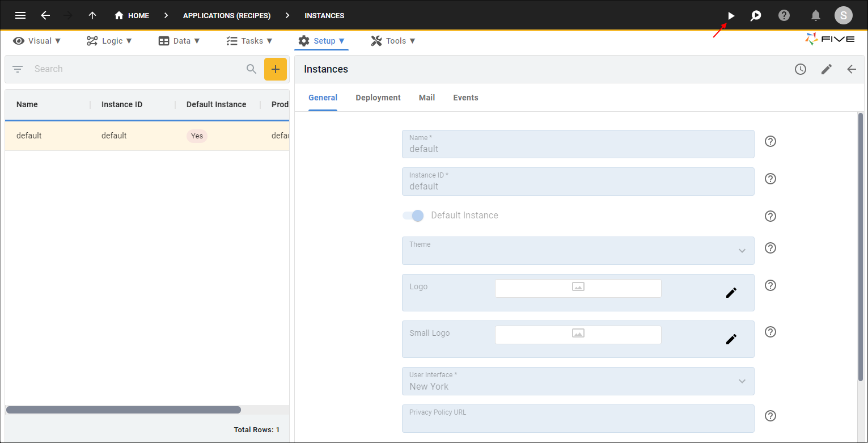Viewport: 868px width, 443px height.
Task: Open the Tools menu
Action: coord(393,41)
